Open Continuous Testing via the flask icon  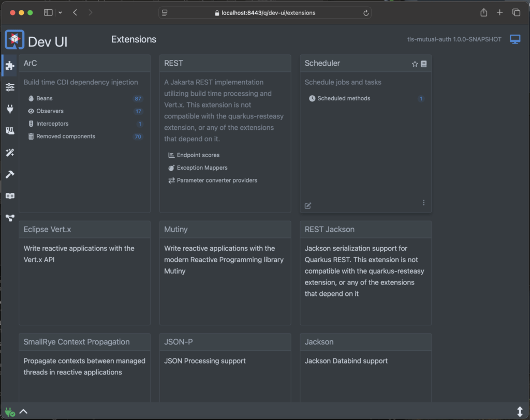click(x=10, y=130)
